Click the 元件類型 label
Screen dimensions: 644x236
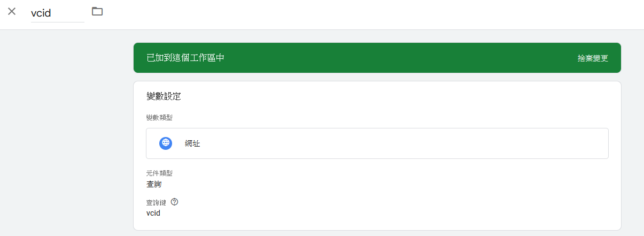159,173
